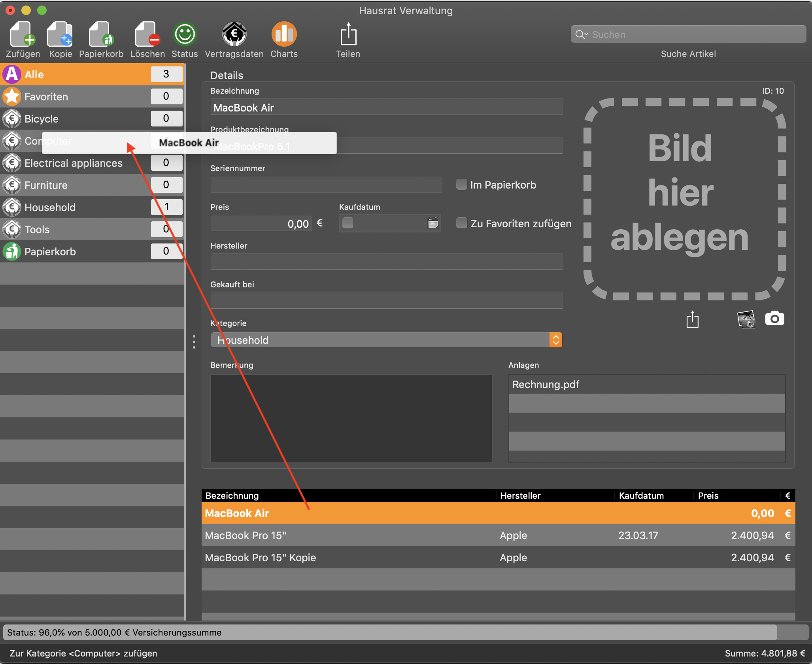Image resolution: width=812 pixels, height=664 pixels.
Task: Choose image from photo library icon
Action: point(746,319)
